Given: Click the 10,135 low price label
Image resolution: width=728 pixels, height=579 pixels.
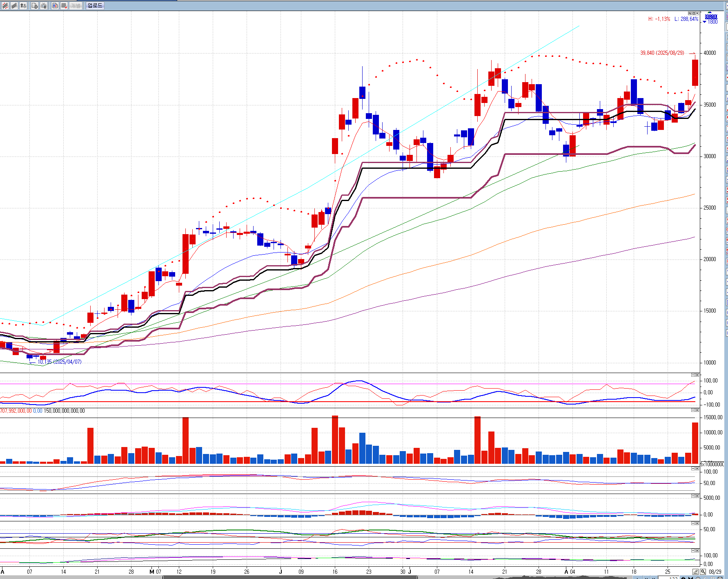Looking at the screenshot, I should 60,362.
